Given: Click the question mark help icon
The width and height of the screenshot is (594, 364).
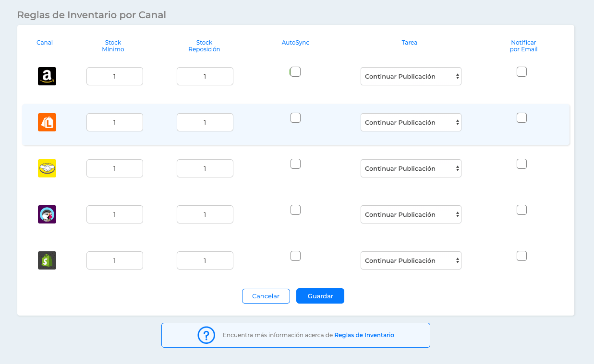Looking at the screenshot, I should (206, 335).
